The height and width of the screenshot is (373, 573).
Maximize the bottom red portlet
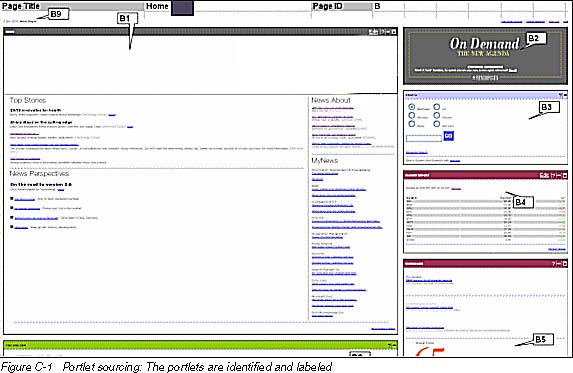(565, 263)
